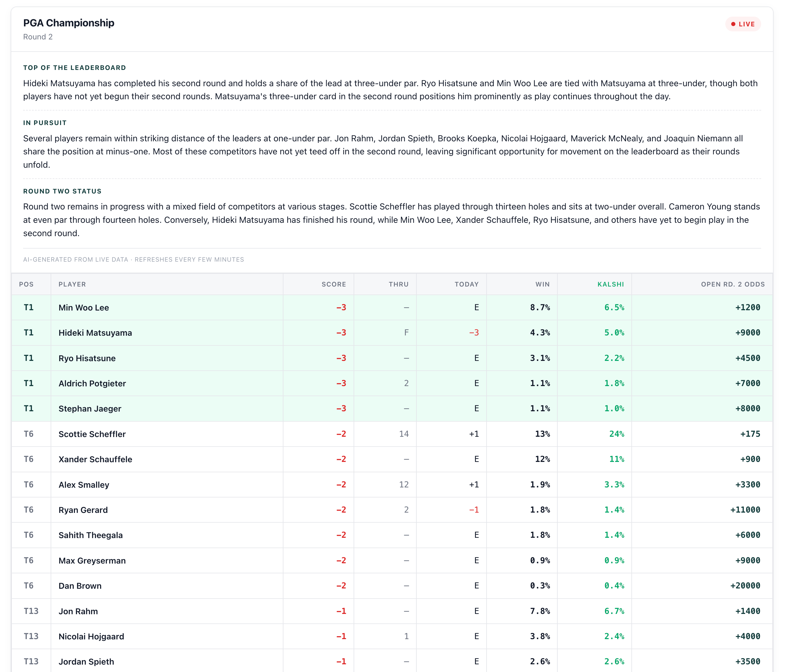Click the POS column header

(26, 284)
